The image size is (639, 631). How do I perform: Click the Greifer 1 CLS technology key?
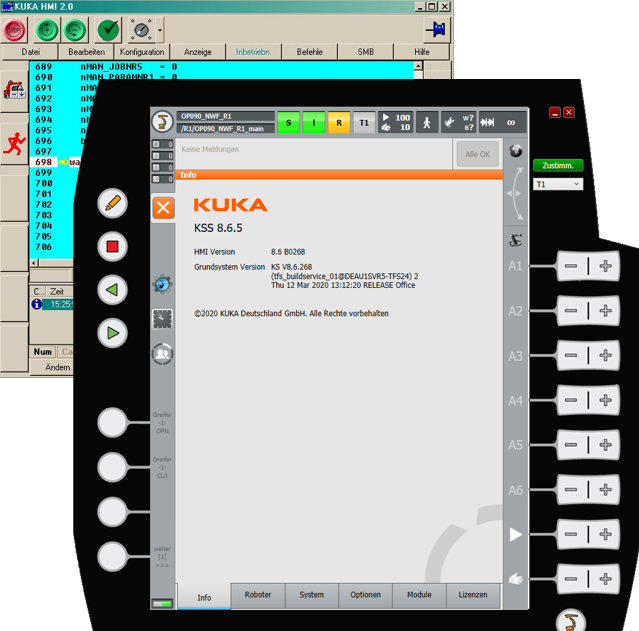[x=112, y=467]
